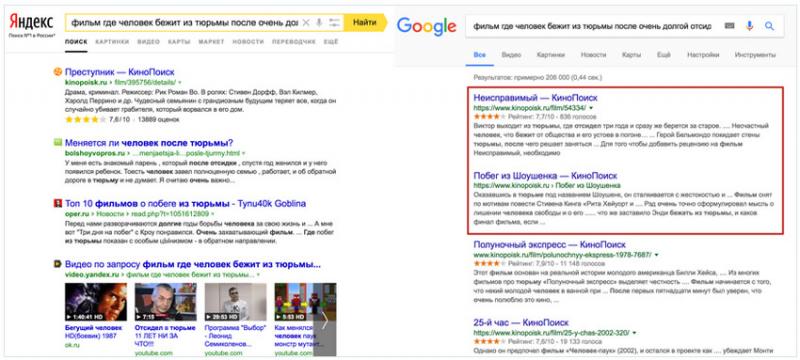The image size is (800, 360).
Task: Open Google Ещё menu
Action: (663, 55)
